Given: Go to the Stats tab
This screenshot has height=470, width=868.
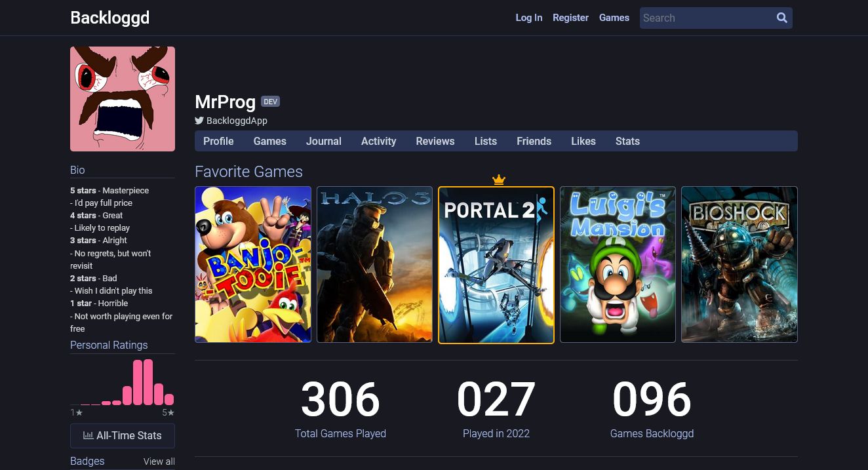Looking at the screenshot, I should [627, 141].
